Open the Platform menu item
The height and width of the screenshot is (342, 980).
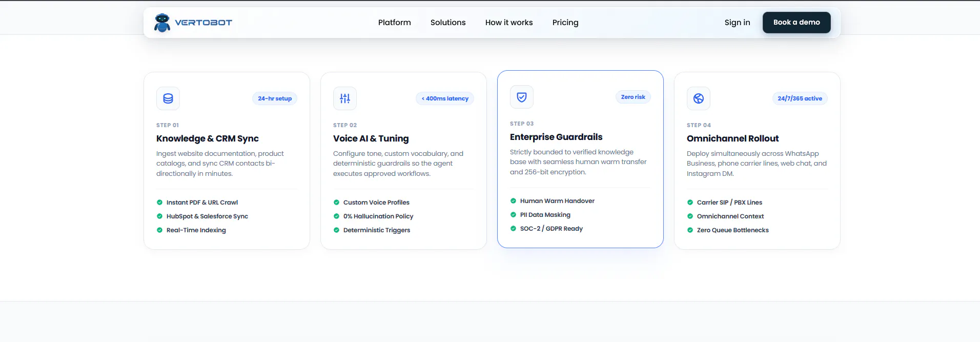click(395, 23)
